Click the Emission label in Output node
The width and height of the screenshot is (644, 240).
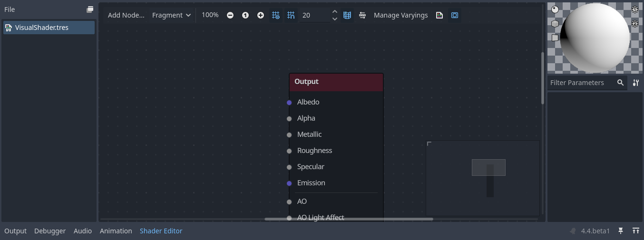[x=311, y=183]
